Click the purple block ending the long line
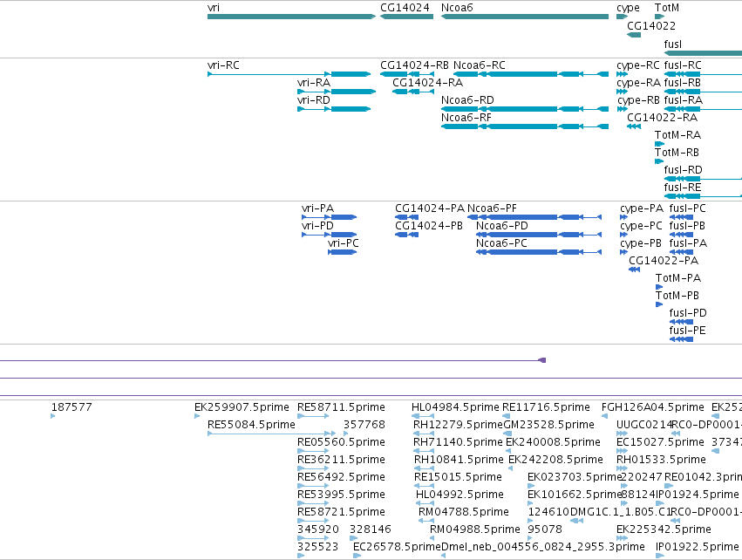This screenshot has width=742, height=560. click(542, 360)
